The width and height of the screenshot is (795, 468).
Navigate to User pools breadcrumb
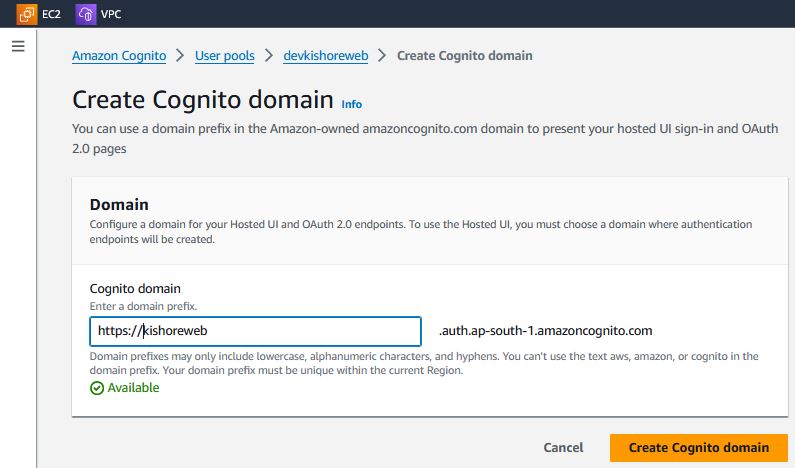point(224,56)
